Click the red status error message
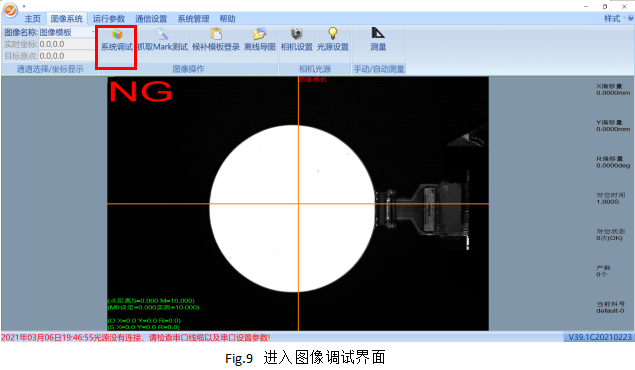This screenshot has width=635, height=370. click(136, 337)
